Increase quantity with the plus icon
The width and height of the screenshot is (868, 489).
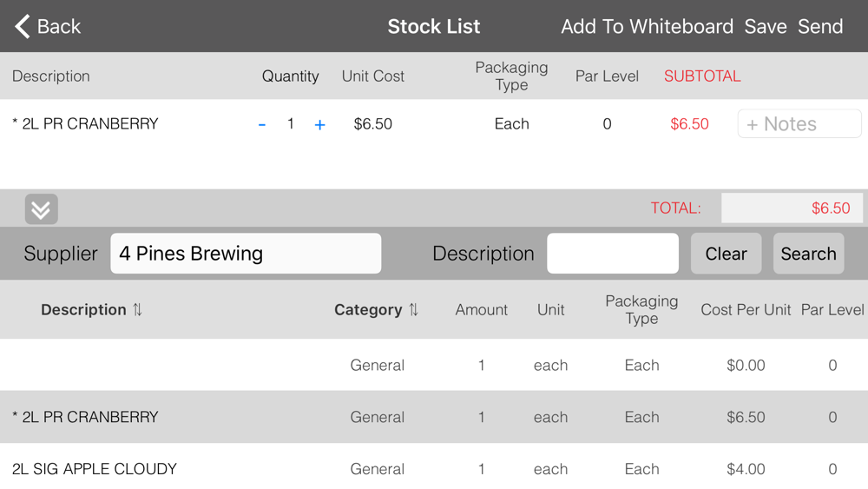click(319, 125)
